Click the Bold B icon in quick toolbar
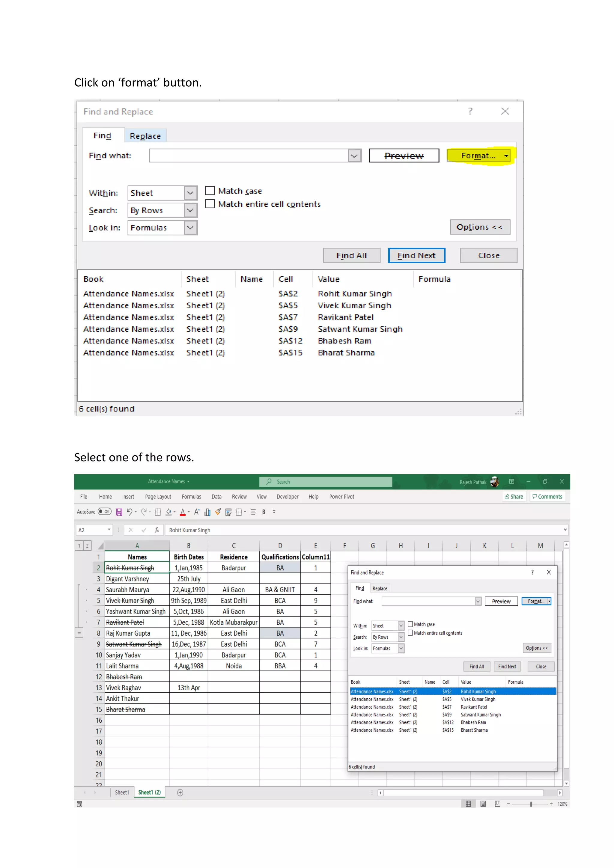This screenshot has width=614, height=868. 264,512
